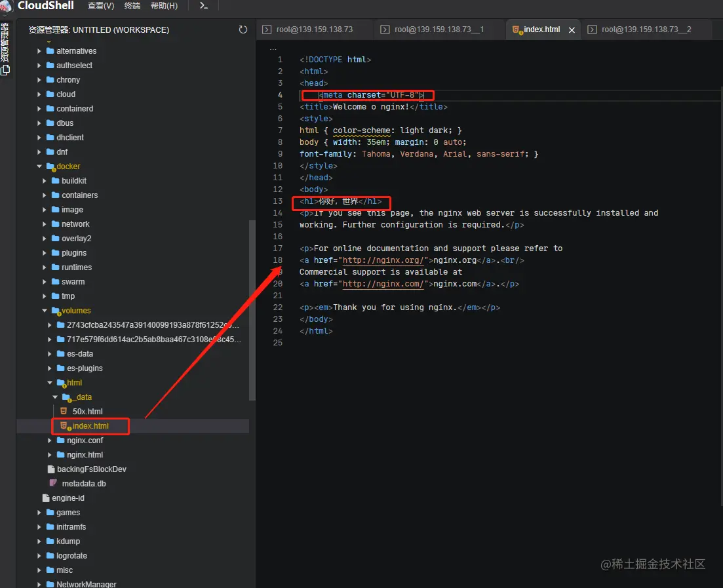The image size is (723, 588).
Task: Switch to root@139.159.138.73__2 terminal tab
Action: click(x=646, y=29)
